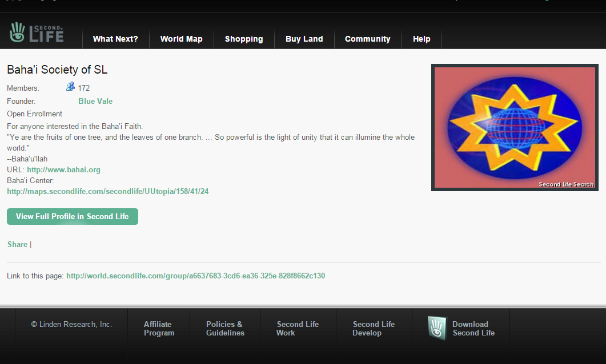
Task: Open the Help menu
Action: 422,39
